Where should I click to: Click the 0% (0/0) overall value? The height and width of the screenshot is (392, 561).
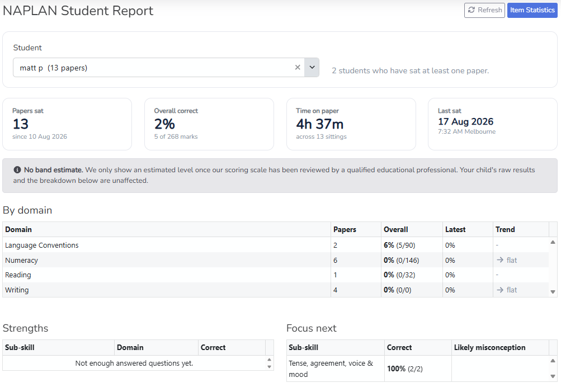coord(397,290)
